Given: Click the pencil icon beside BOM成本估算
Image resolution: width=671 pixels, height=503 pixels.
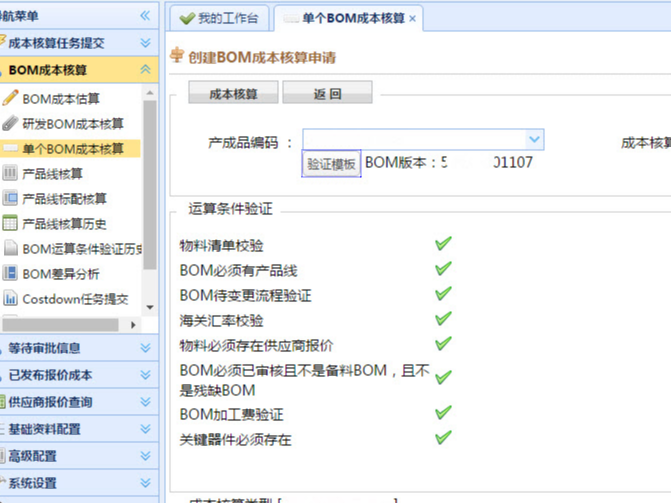Looking at the screenshot, I should 10,98.
